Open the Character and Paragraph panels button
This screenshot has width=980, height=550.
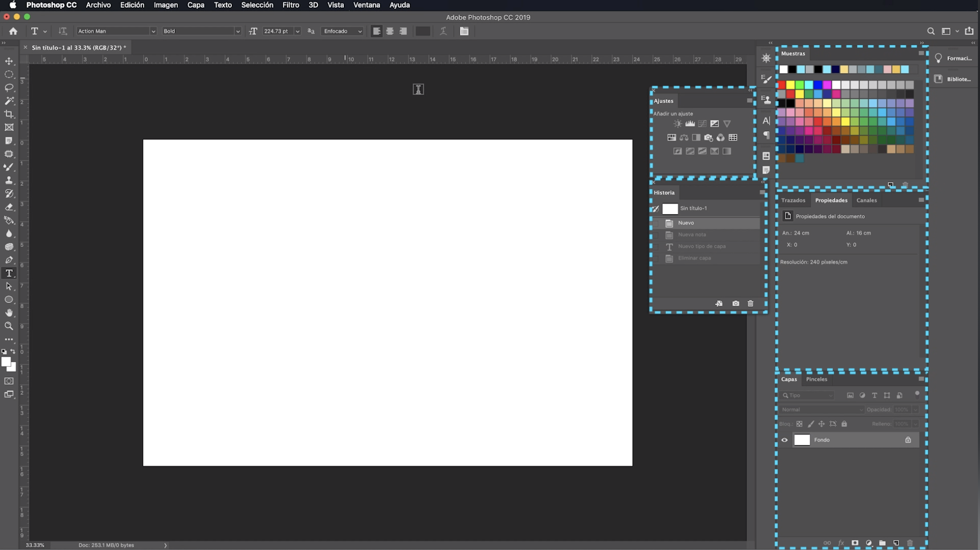point(464,31)
